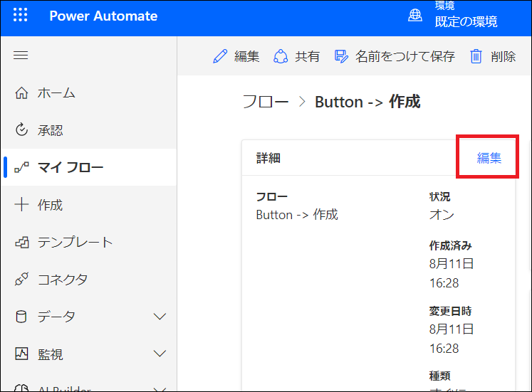Click the 編集 link in details card
Viewport: 532px width, 392px height.
pyautogui.click(x=489, y=158)
